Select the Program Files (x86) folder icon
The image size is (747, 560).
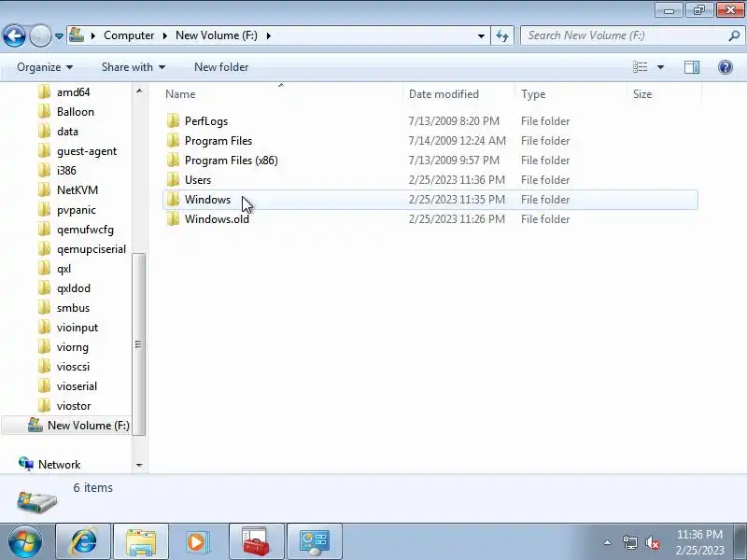pyautogui.click(x=173, y=160)
